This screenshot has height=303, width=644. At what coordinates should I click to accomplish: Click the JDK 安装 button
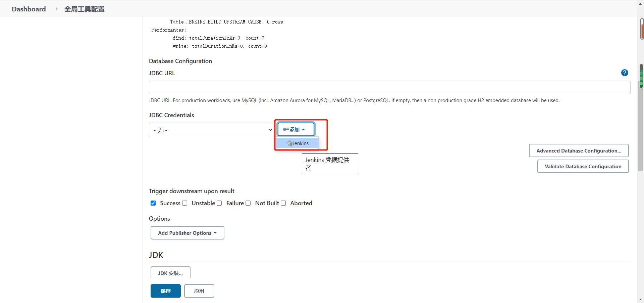click(x=170, y=273)
